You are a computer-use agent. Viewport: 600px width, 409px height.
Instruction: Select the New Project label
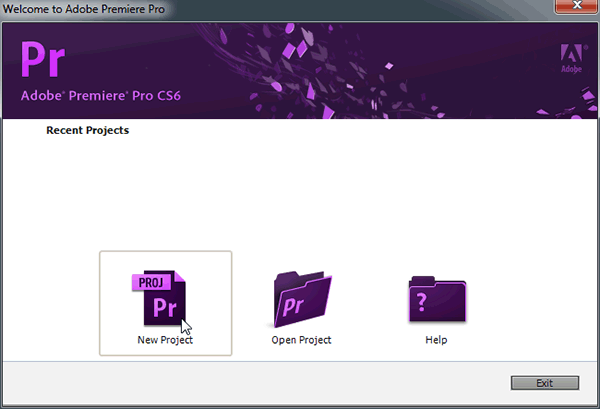tap(165, 340)
